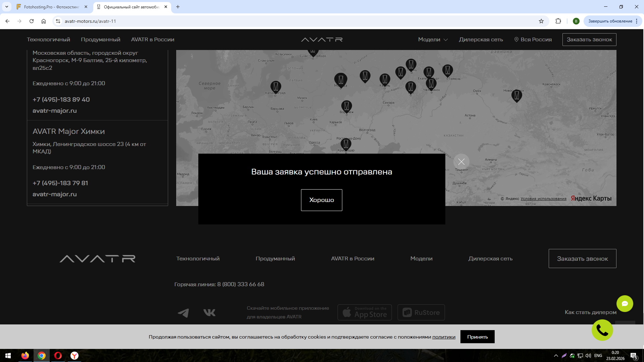This screenshot has height=362, width=644.
Task: Click the Novosibirsk dealer map marker
Action: [516, 95]
